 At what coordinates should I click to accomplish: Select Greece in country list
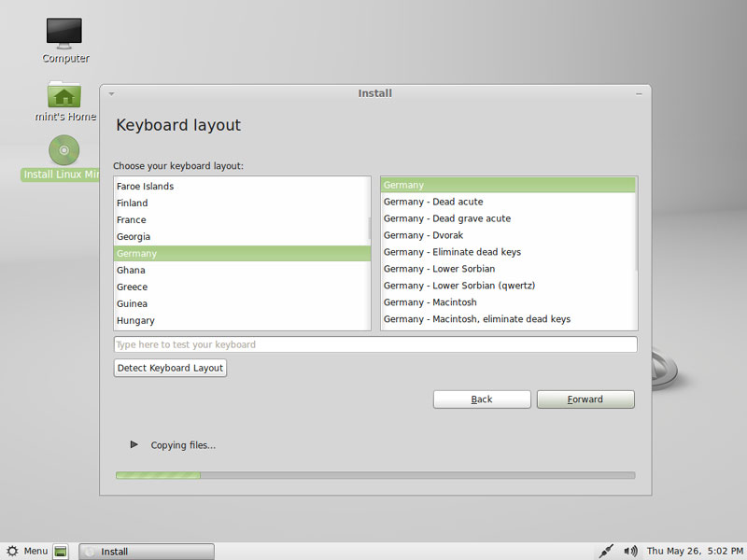click(242, 287)
